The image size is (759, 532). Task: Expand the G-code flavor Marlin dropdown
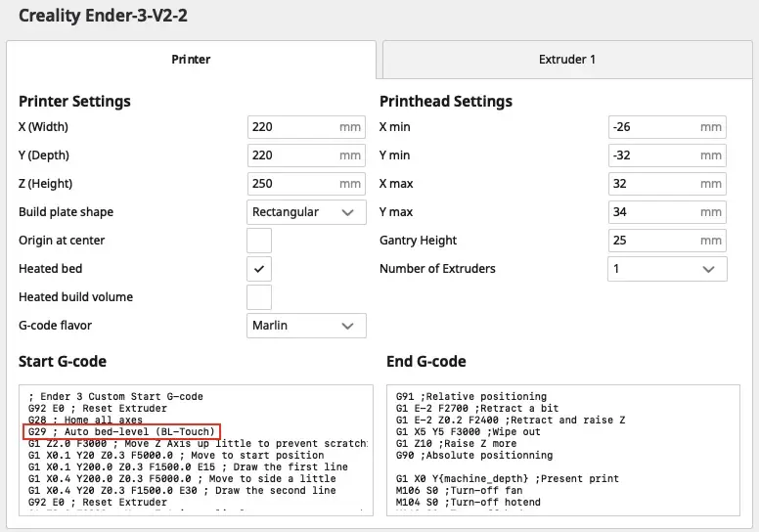pyautogui.click(x=306, y=326)
